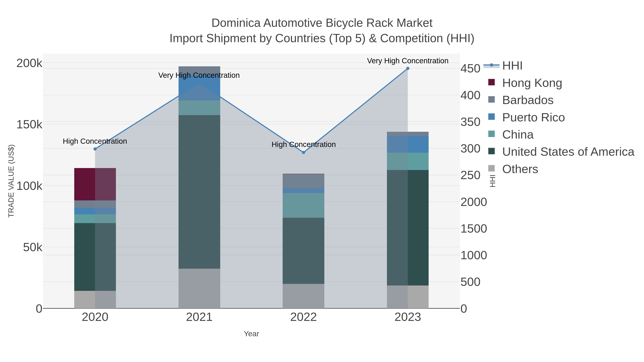This screenshot has height=362, width=644.
Task: Click the 'Year' x-axis title
Action: [252, 334]
